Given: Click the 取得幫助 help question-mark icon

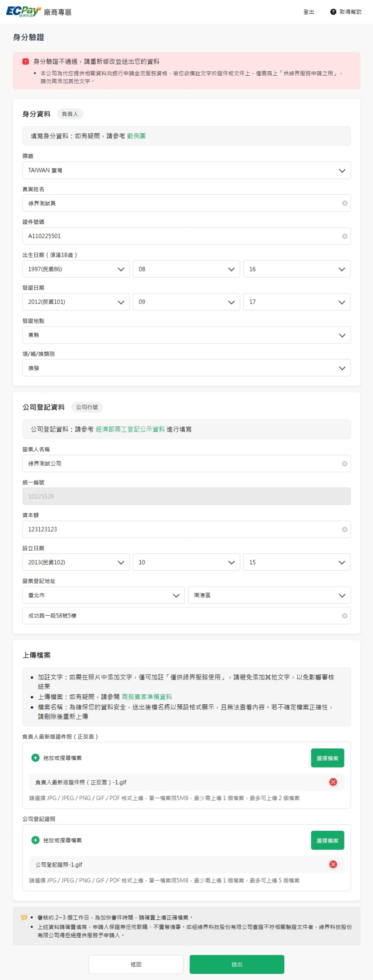Looking at the screenshot, I should [333, 12].
